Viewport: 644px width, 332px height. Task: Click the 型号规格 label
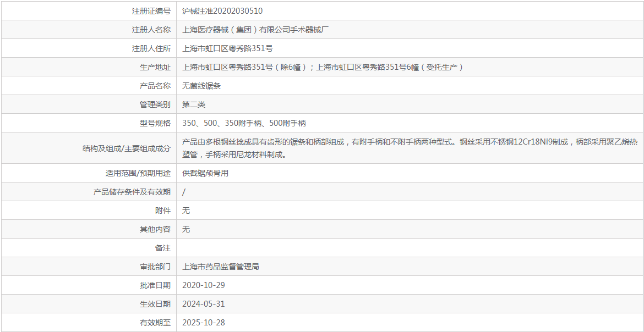click(x=155, y=123)
